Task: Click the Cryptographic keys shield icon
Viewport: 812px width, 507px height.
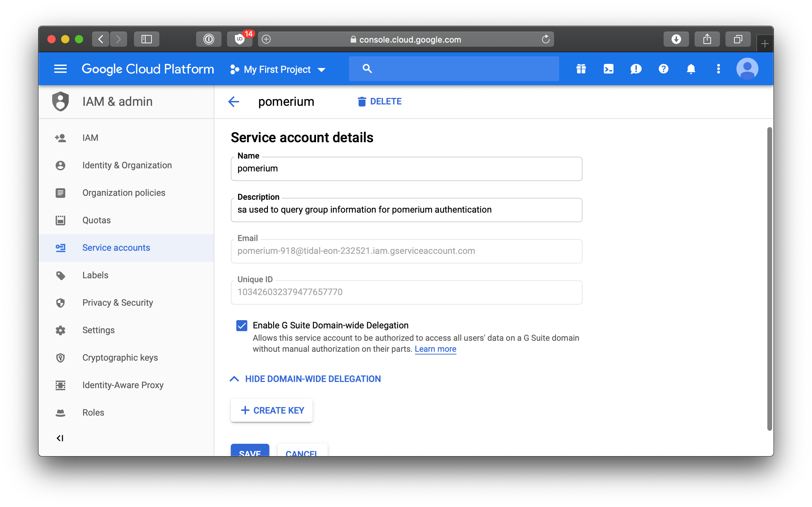Action: click(x=60, y=358)
